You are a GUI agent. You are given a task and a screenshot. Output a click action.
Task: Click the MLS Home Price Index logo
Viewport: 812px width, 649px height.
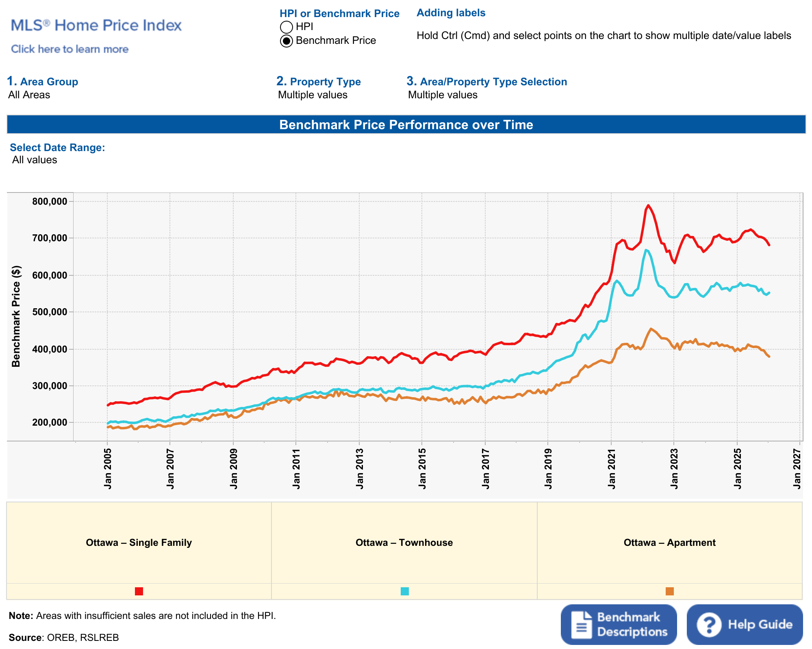point(96,25)
